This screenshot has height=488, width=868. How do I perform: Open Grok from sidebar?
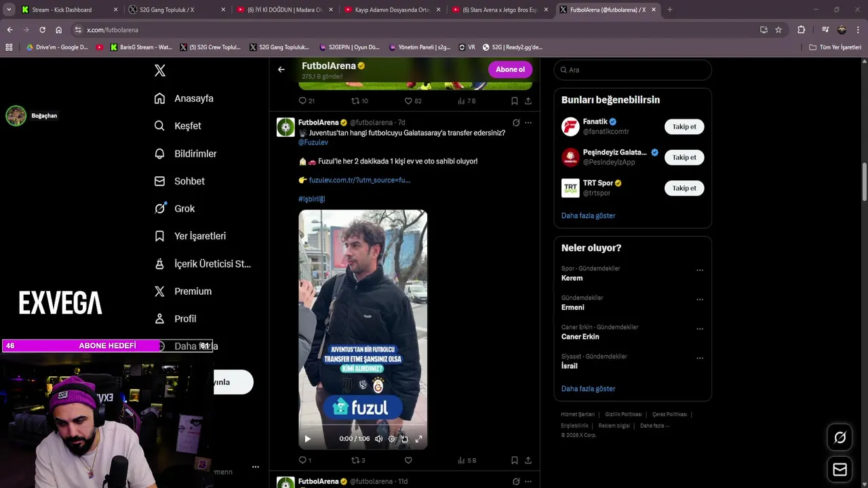tap(174, 209)
